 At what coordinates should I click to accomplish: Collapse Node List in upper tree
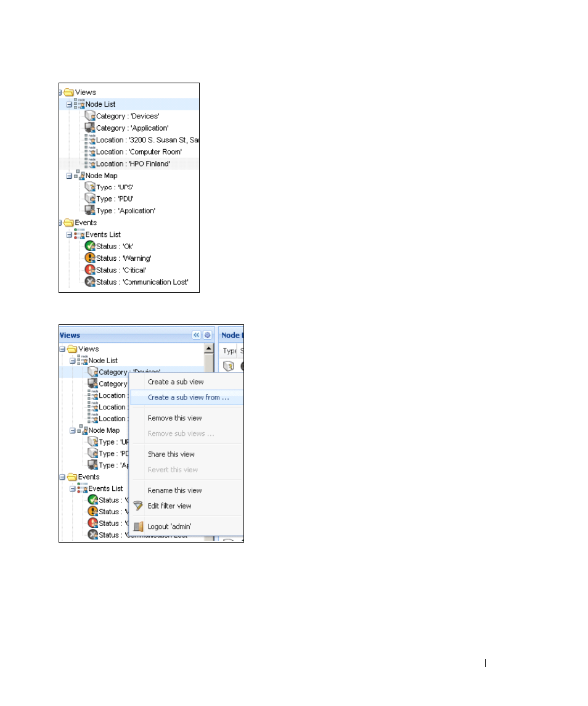point(69,104)
